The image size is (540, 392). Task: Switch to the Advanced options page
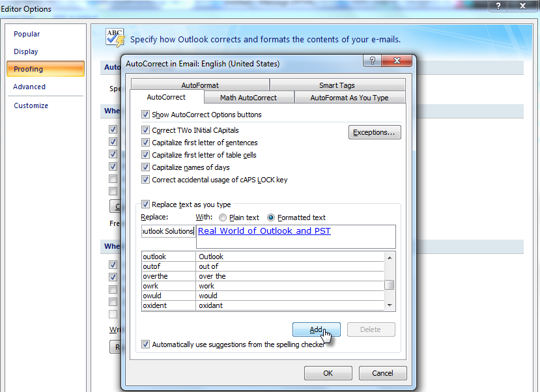click(x=29, y=87)
